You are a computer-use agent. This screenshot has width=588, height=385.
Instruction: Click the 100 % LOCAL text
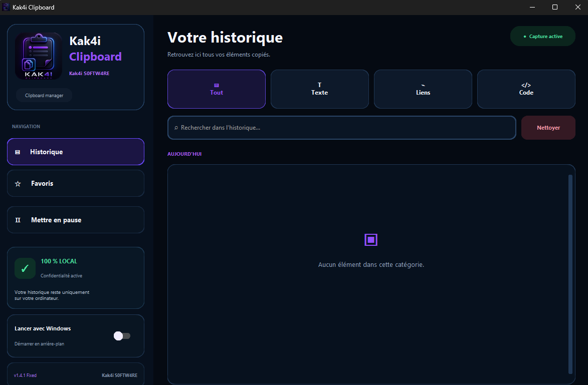pos(59,261)
